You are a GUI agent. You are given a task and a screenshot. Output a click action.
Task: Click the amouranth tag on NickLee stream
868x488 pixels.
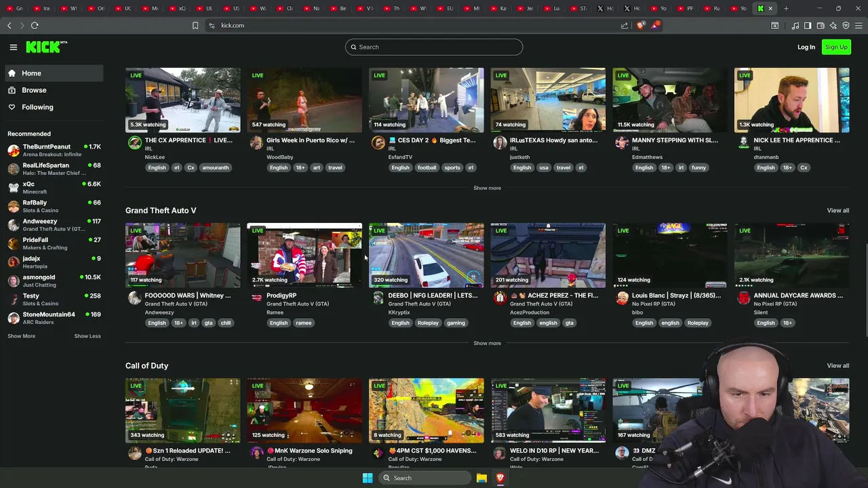tap(216, 167)
